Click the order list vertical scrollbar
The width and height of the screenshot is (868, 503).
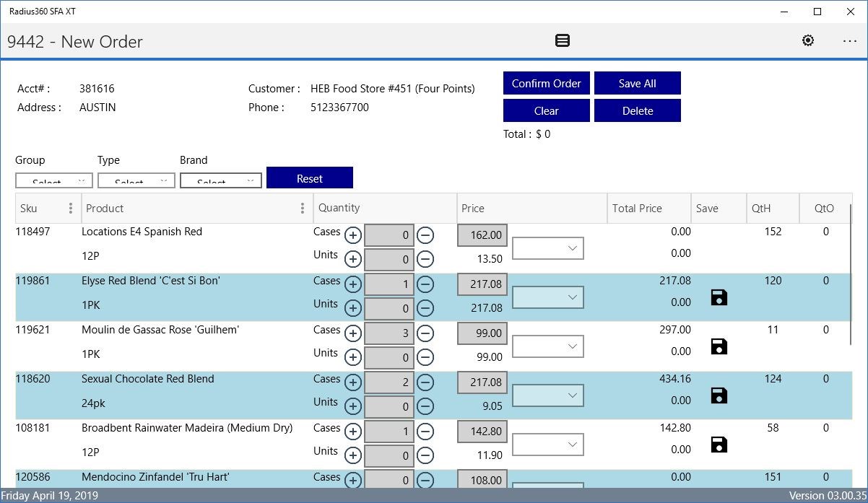tap(851, 274)
